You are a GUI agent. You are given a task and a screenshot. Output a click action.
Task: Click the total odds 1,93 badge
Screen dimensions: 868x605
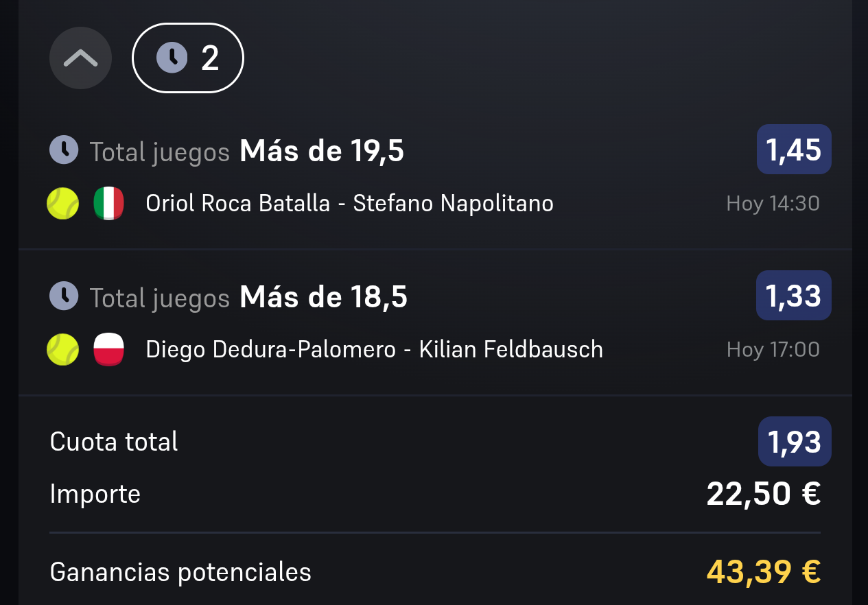[795, 442]
